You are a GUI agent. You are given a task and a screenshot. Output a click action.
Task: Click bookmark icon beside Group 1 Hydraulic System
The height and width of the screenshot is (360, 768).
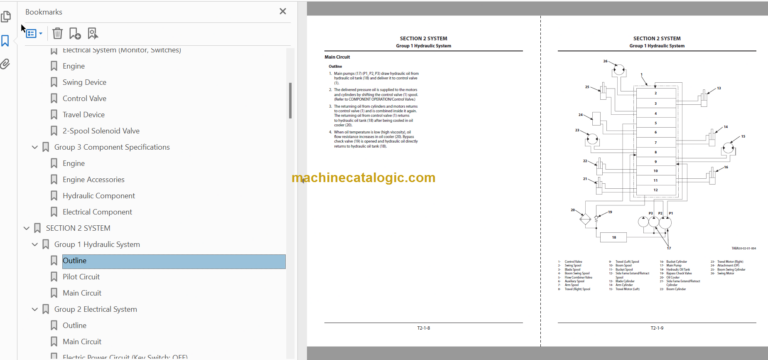pos(46,244)
